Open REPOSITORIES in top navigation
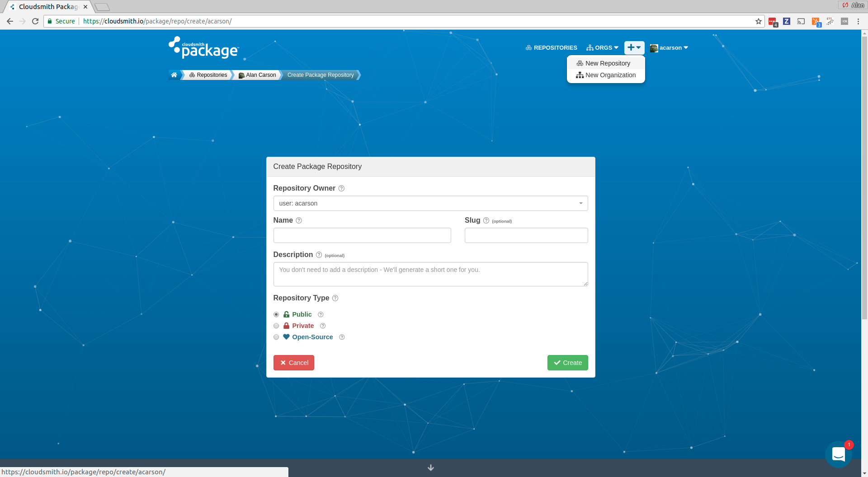Viewport: 868px width, 477px height. 552,48
